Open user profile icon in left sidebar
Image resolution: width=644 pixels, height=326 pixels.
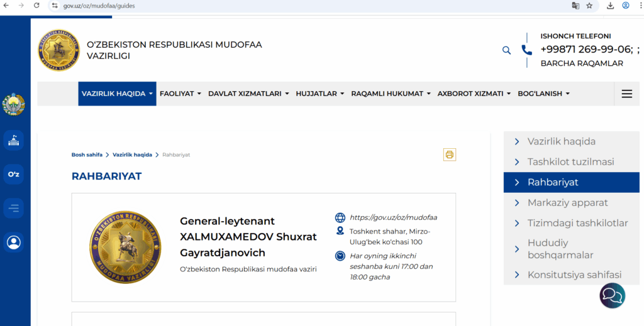(x=13, y=242)
